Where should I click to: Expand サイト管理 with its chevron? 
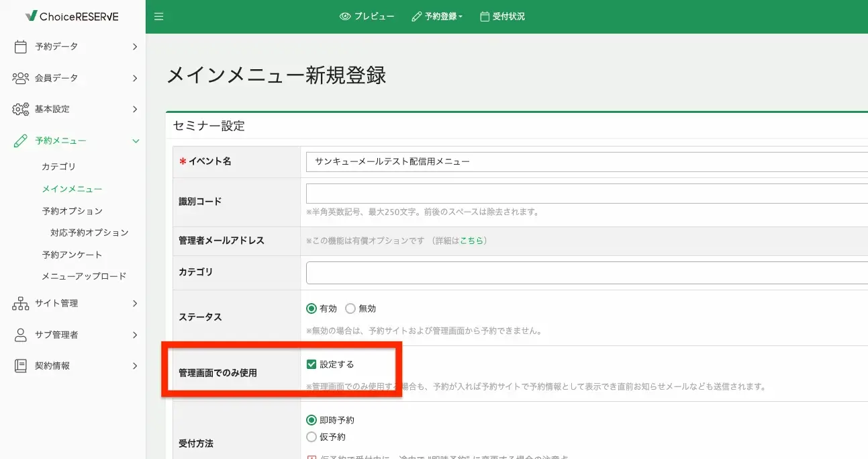click(x=135, y=303)
